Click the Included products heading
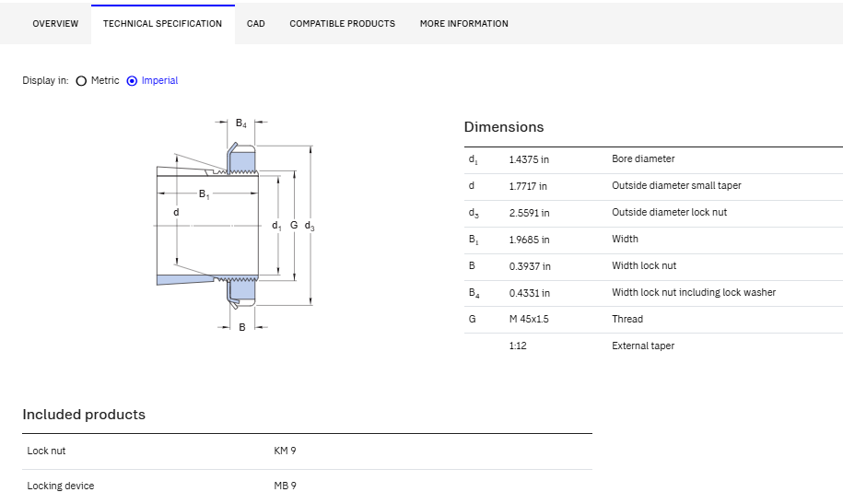This screenshot has height=504, width=843. tap(84, 415)
